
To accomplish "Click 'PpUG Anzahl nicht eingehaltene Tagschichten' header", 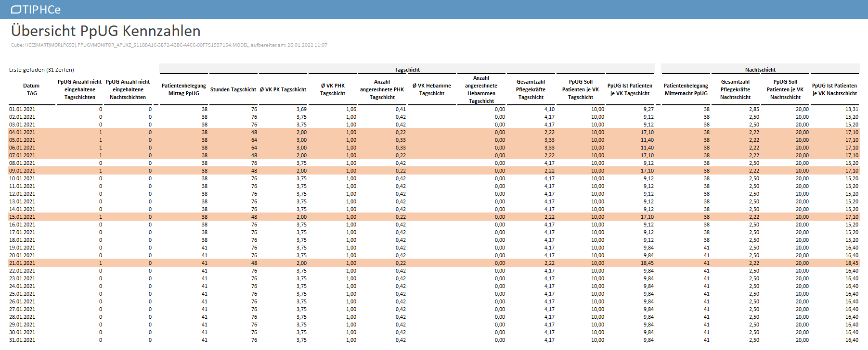I will (x=80, y=89).
